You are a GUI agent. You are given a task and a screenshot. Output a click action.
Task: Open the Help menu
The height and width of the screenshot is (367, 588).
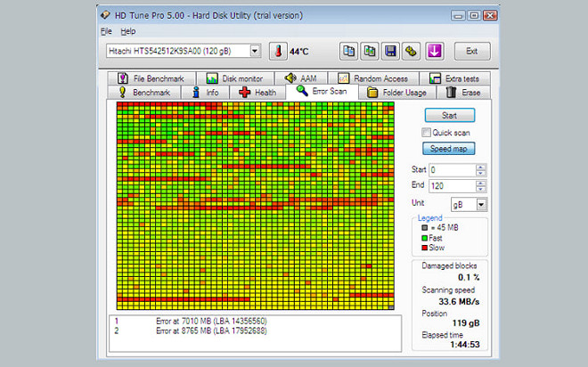point(128,31)
